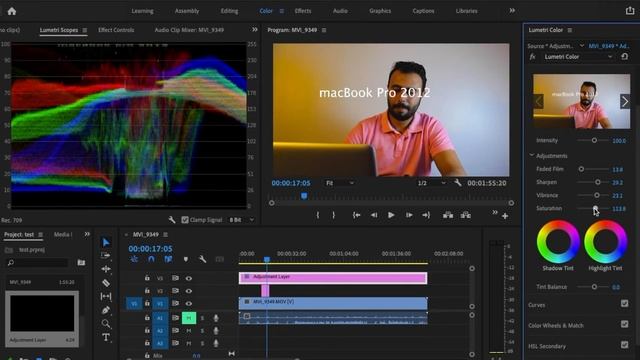The height and width of the screenshot is (360, 640).
Task: Click next Look preset arrow
Action: click(625, 101)
